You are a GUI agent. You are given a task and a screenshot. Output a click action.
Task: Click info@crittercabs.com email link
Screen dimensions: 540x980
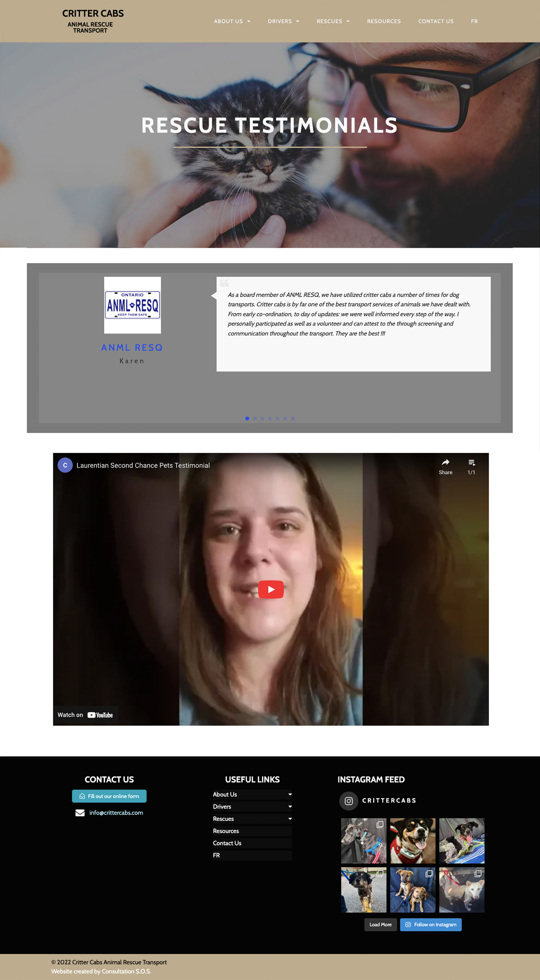coord(116,813)
